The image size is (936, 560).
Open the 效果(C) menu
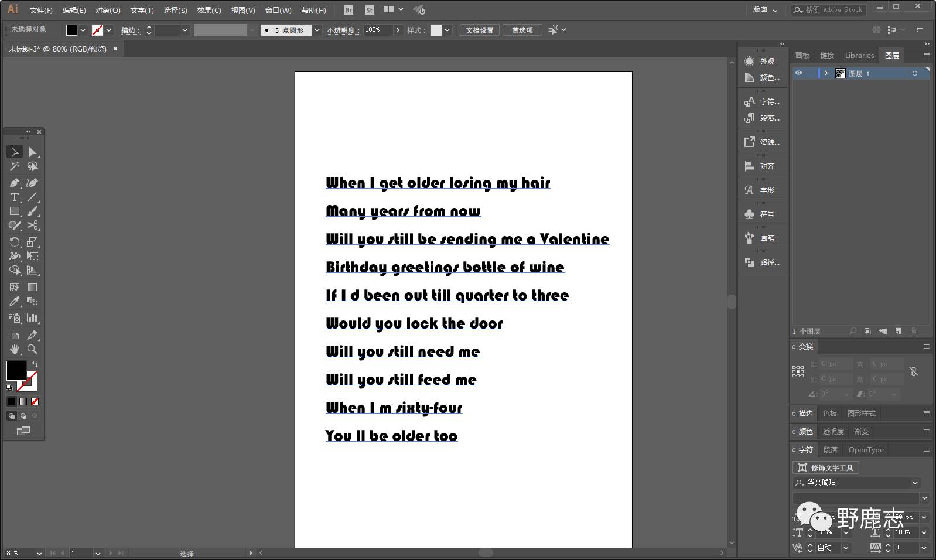[209, 10]
